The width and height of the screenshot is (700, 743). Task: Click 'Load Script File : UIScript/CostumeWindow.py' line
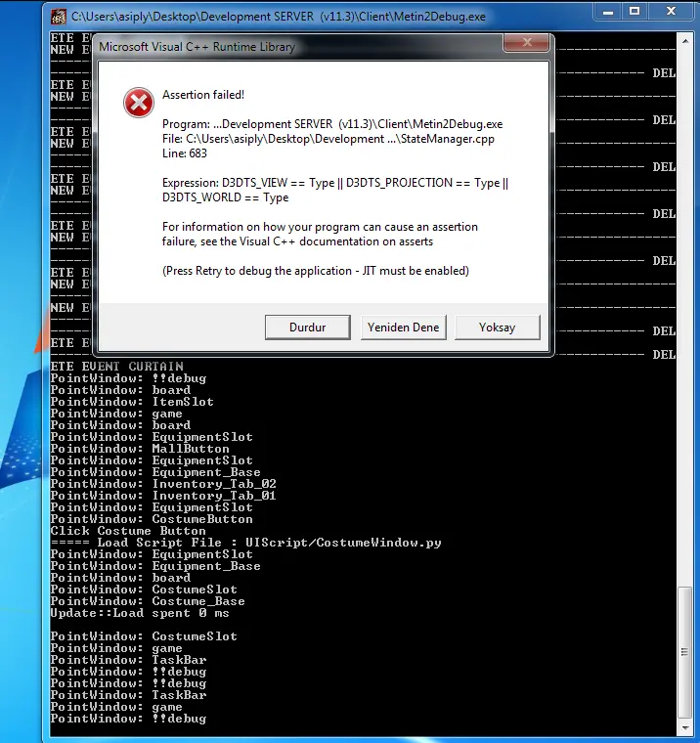point(246,543)
